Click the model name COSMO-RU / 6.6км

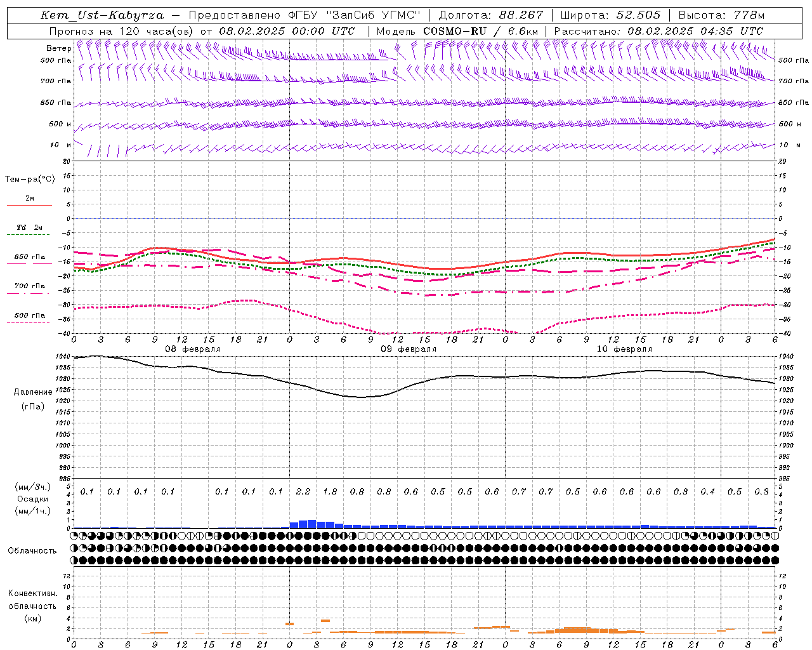tap(481, 31)
